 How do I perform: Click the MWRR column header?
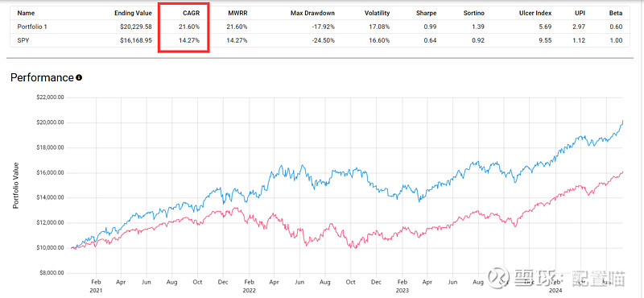[237, 13]
